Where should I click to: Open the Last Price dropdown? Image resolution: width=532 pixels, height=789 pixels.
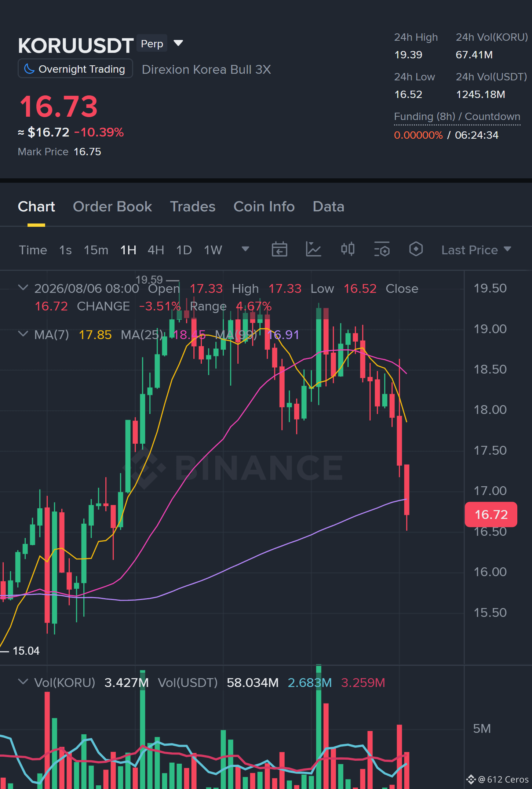476,250
